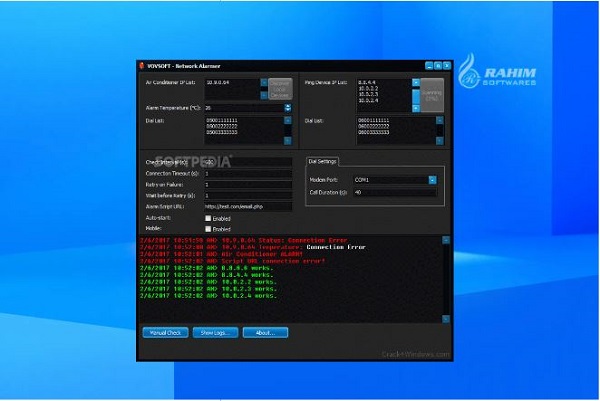Screen dimensions: 600x401
Task: Click log line '8.8.8.8 works.'
Action: (x=207, y=268)
